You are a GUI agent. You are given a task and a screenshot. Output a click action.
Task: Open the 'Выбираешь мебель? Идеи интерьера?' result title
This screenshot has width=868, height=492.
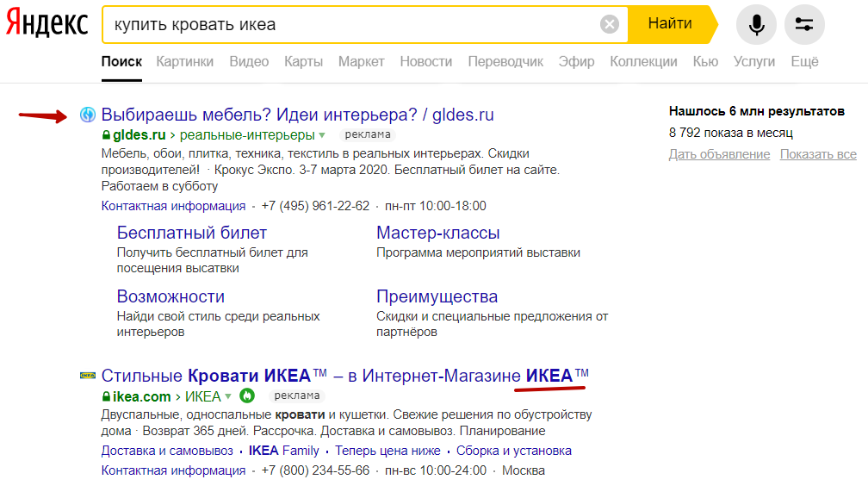(x=297, y=115)
